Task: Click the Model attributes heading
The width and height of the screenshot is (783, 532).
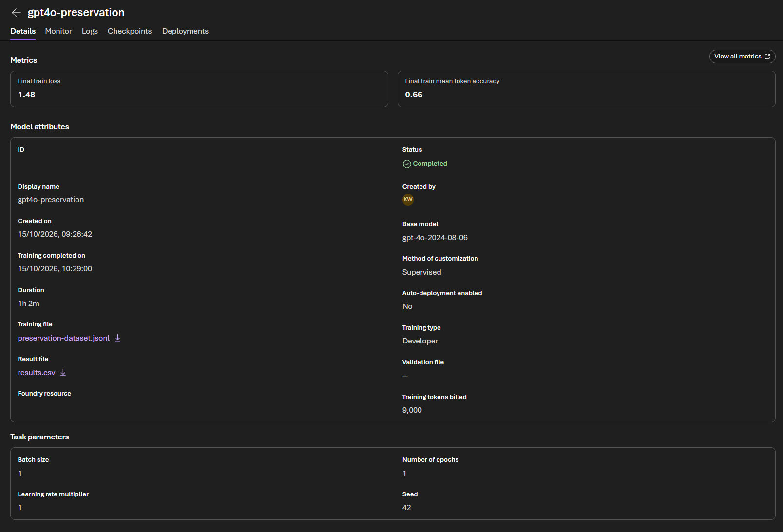Action: point(39,127)
